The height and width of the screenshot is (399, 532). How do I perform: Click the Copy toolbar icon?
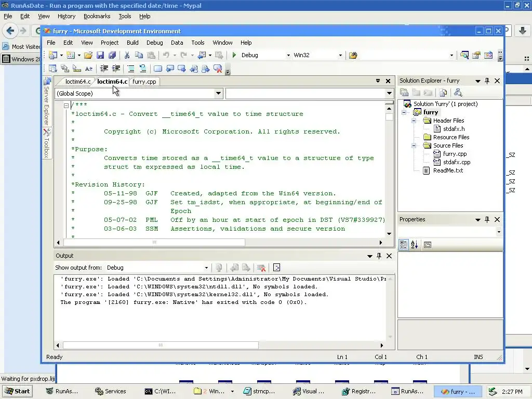click(139, 55)
